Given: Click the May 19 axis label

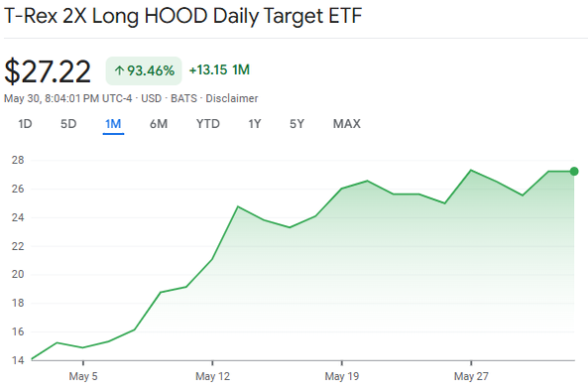Looking at the screenshot, I should [x=342, y=376].
